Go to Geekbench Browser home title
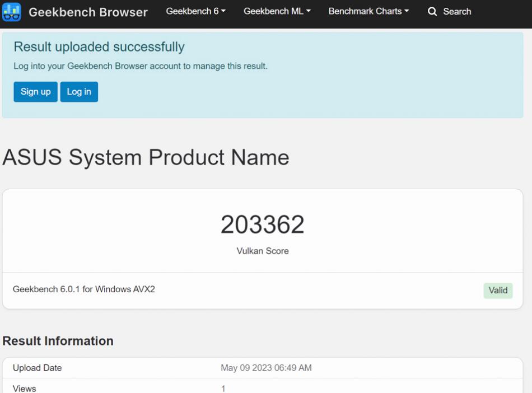The width and height of the screenshot is (532, 393). pyautogui.click(x=88, y=12)
